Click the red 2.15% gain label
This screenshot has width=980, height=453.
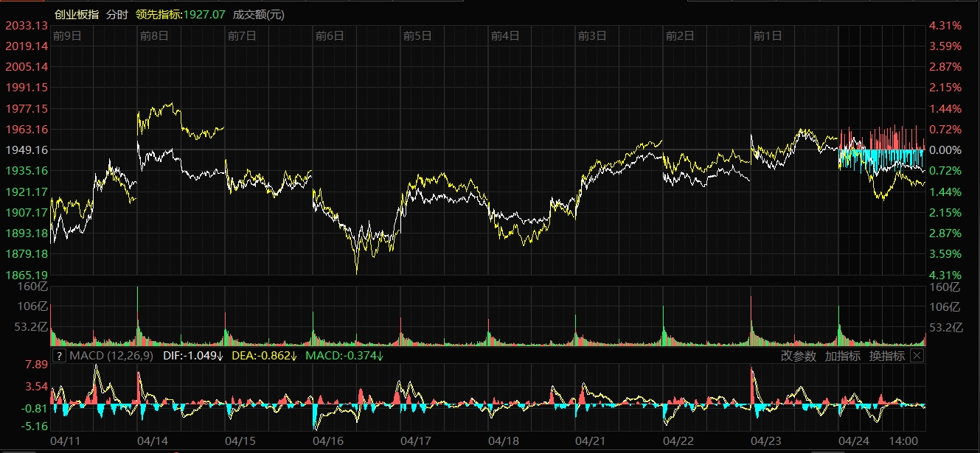(946, 87)
